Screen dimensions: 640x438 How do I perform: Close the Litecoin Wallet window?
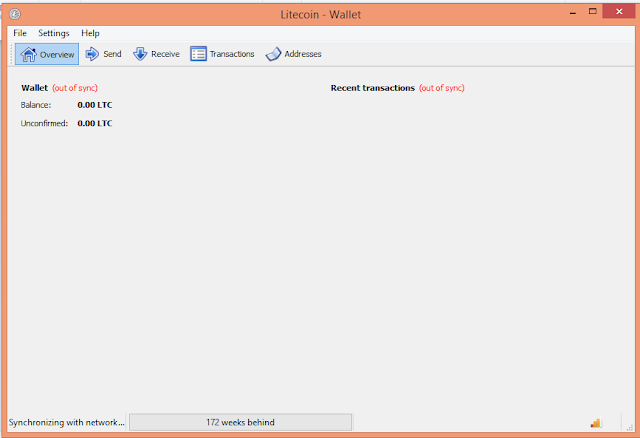pyautogui.click(x=619, y=11)
